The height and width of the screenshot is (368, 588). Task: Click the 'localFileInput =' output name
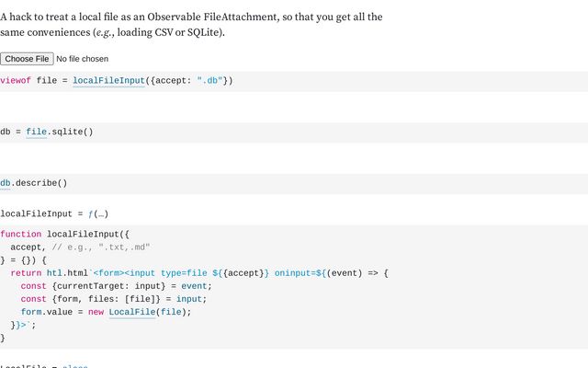click(41, 214)
